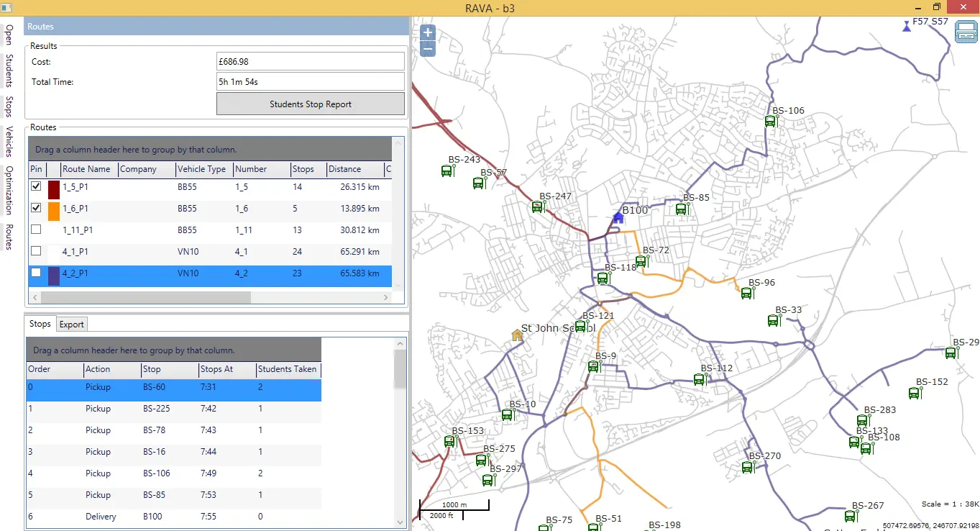Click bus stop icon BS-153
This screenshot has width=980, height=531.
pos(450,441)
